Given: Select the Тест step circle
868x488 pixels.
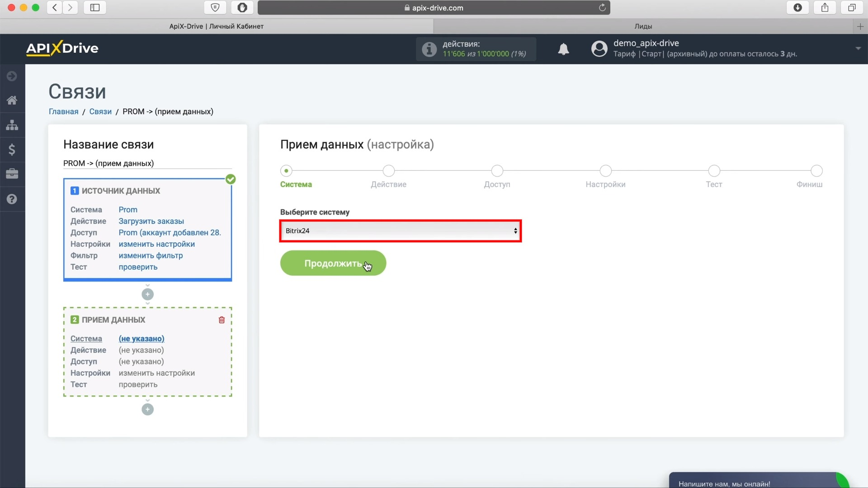Looking at the screenshot, I should pyautogui.click(x=714, y=171).
